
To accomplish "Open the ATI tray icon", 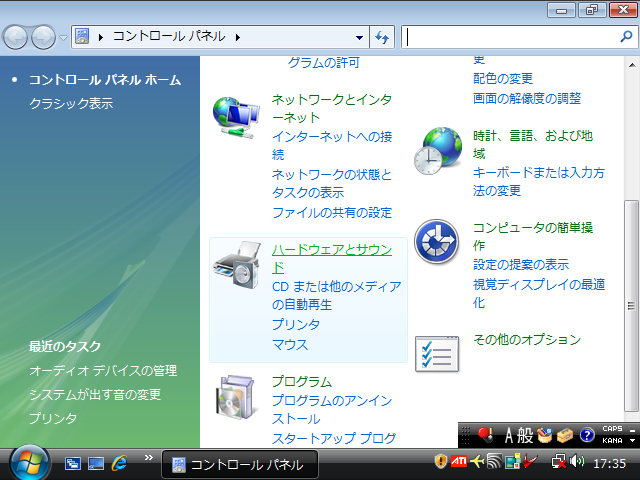I will 459,462.
